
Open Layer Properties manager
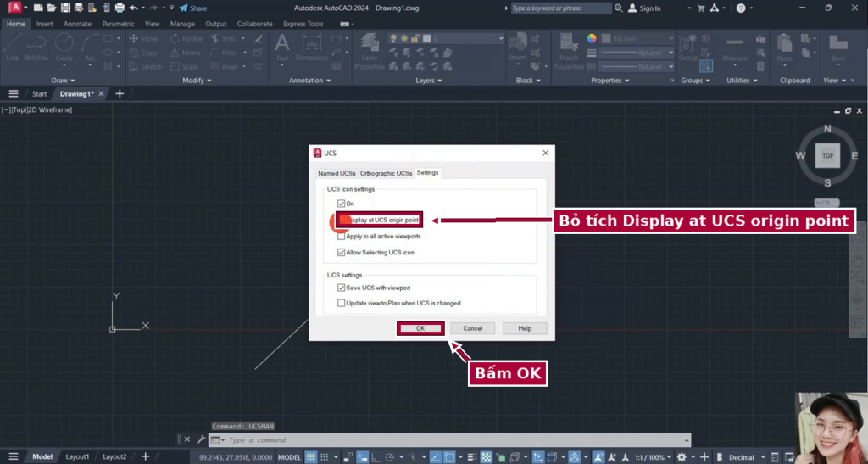pyautogui.click(x=370, y=51)
